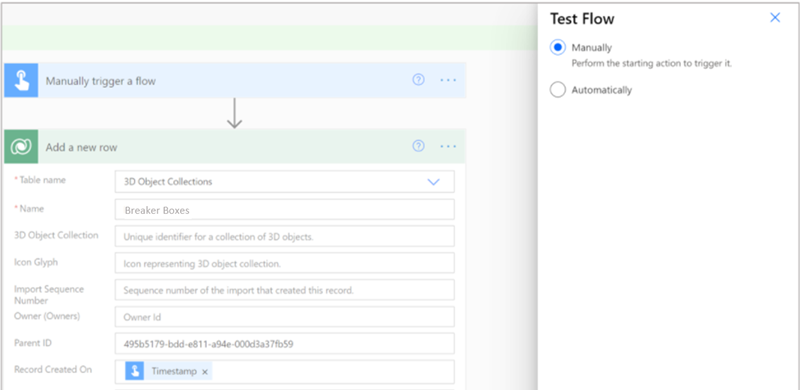Image resolution: width=800 pixels, height=390 pixels.
Task: Click the Parent ID input field
Action: pyautogui.click(x=285, y=344)
